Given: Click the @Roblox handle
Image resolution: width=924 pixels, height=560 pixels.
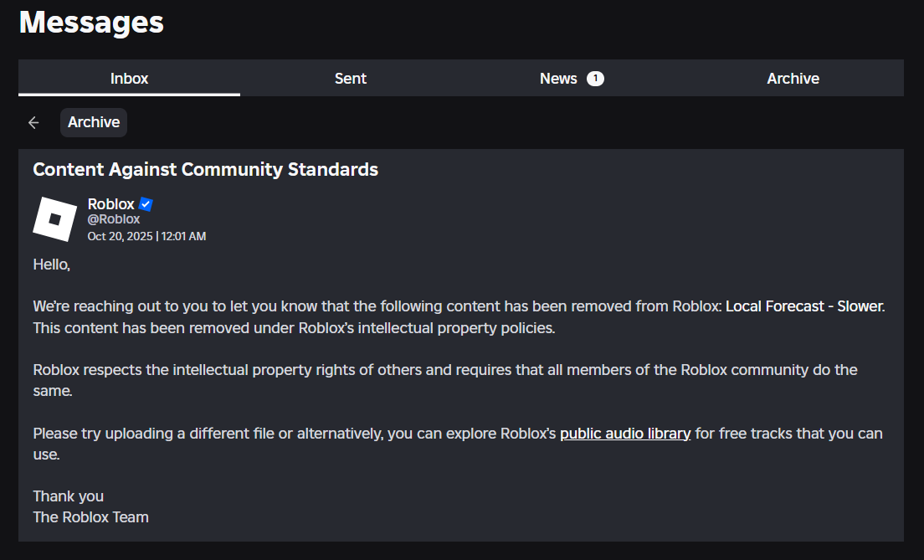Looking at the screenshot, I should coord(113,218).
